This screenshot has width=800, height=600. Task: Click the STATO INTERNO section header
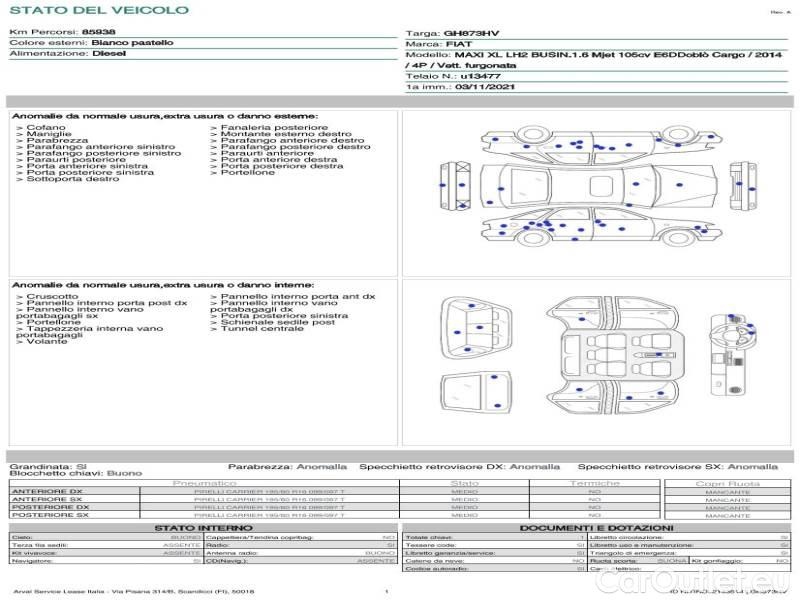pos(203,527)
